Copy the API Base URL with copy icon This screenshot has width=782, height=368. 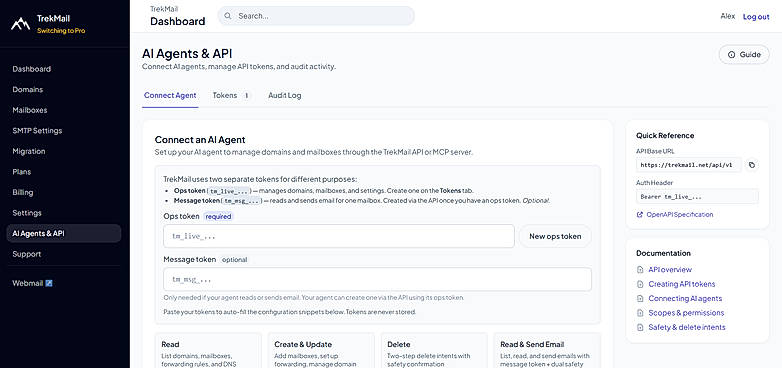[x=752, y=165]
